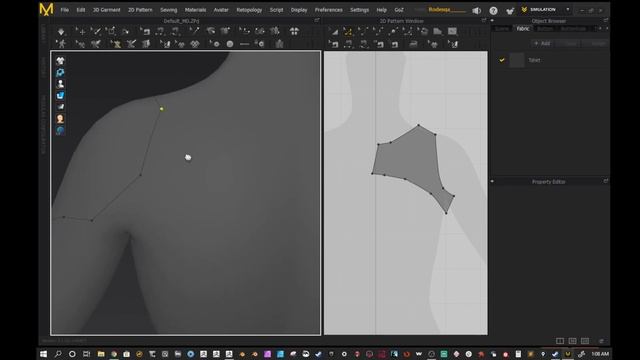This screenshot has width=640, height=360.
Task: Select the avatar figure tool in 3D toolbar
Action: [62, 44]
